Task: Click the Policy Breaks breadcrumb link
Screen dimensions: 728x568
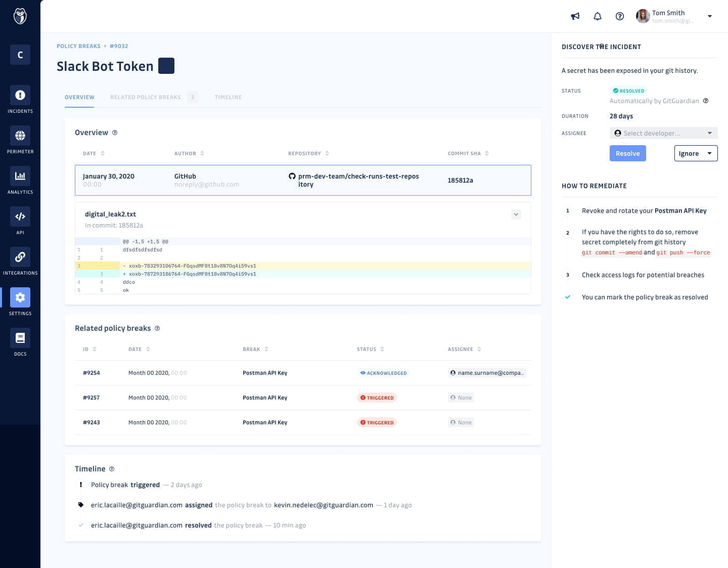Action: [78, 46]
